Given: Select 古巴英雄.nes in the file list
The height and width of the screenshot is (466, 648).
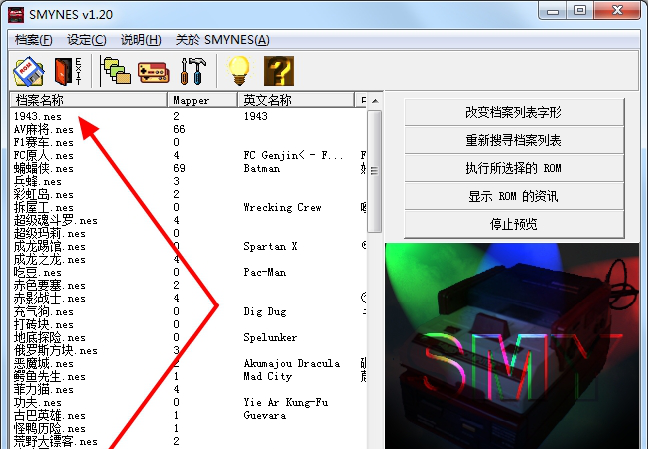Looking at the screenshot, I should pos(50,416).
